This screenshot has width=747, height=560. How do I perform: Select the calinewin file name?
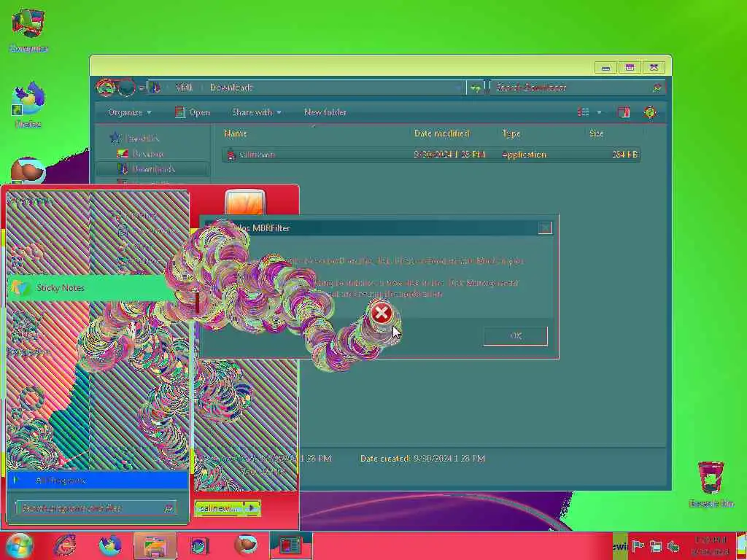(x=257, y=155)
